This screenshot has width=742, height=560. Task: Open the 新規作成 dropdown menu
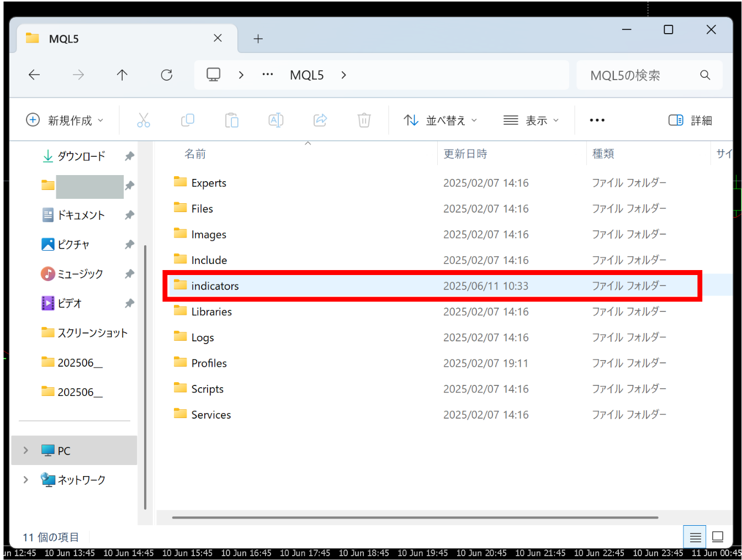pos(65,120)
